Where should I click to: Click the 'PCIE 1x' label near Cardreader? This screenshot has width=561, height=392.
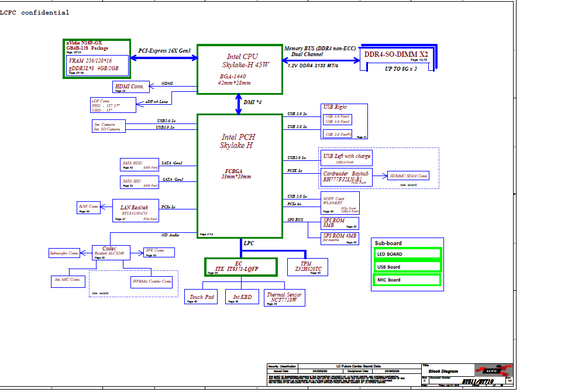(295, 171)
